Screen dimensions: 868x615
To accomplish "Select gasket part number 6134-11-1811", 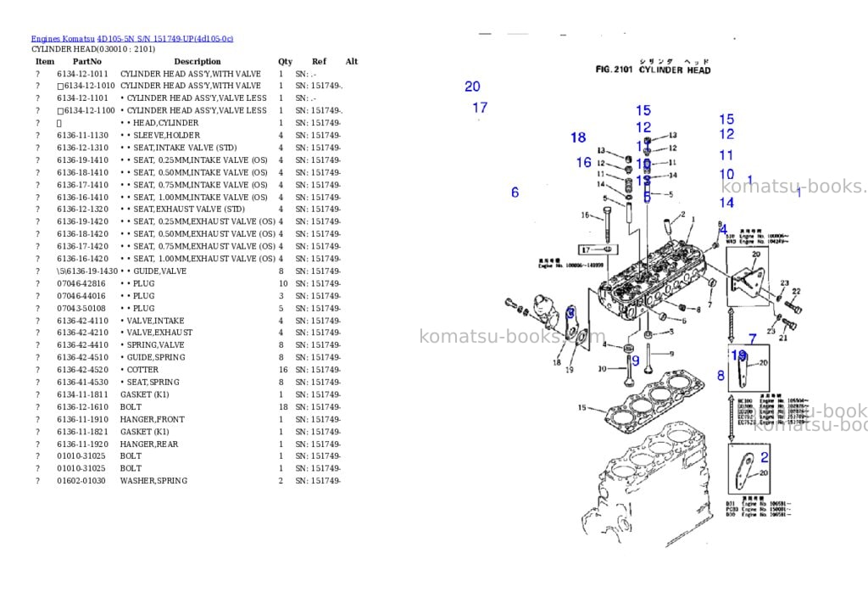I will coord(82,394).
